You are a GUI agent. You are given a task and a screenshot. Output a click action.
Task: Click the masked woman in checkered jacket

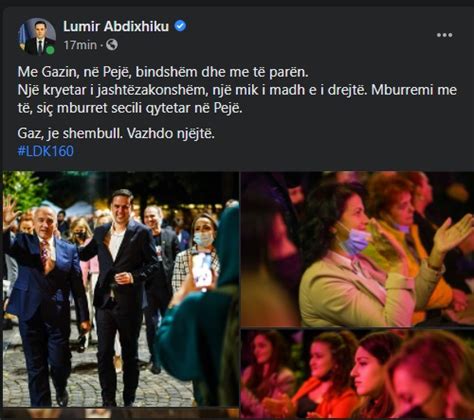click(x=196, y=253)
